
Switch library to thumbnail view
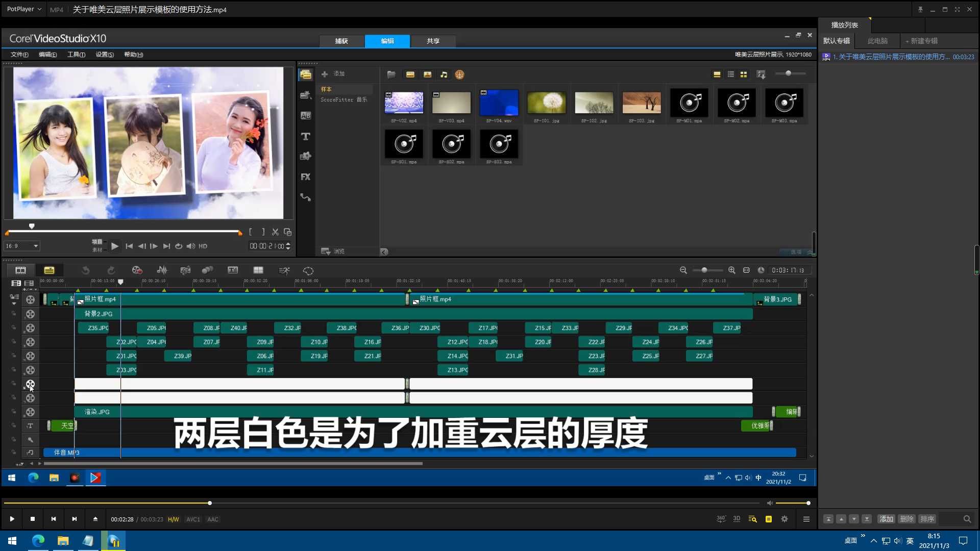pos(744,74)
